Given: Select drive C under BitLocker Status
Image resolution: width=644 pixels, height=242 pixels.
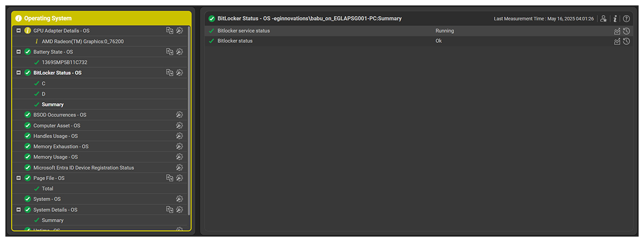Looking at the screenshot, I should pyautogui.click(x=43, y=83).
